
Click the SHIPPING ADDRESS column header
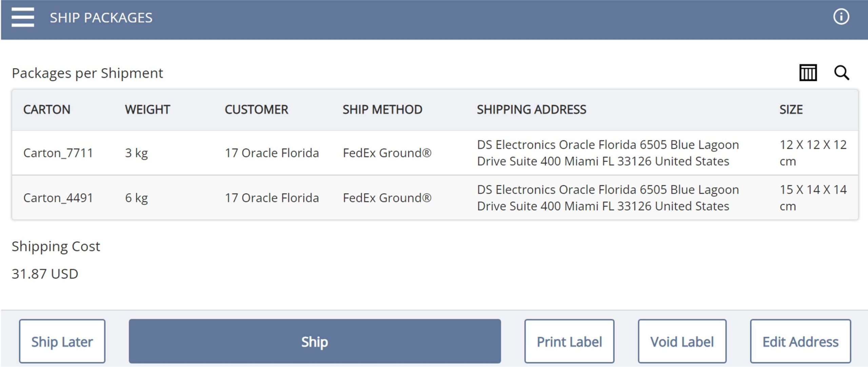[x=531, y=110]
